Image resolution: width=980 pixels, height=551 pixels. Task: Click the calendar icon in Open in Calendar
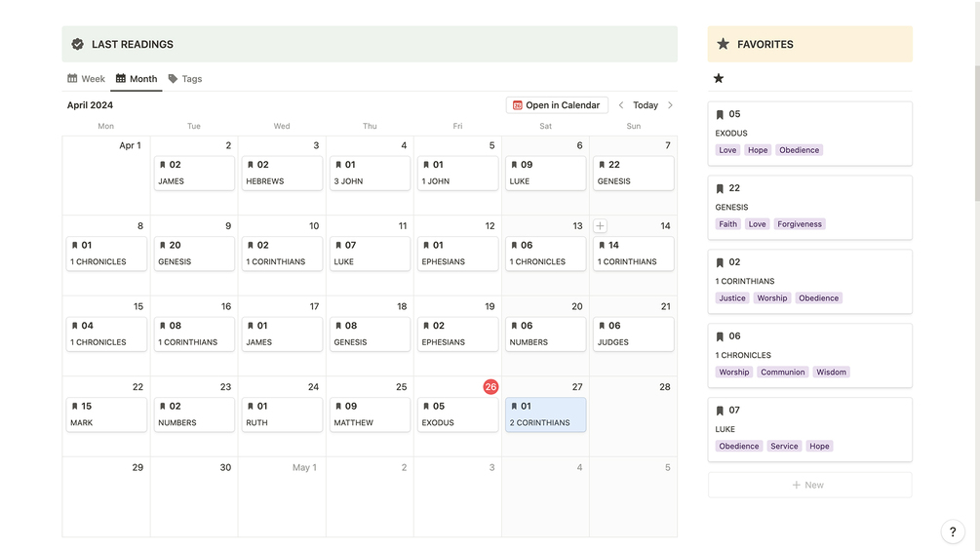[x=517, y=105]
